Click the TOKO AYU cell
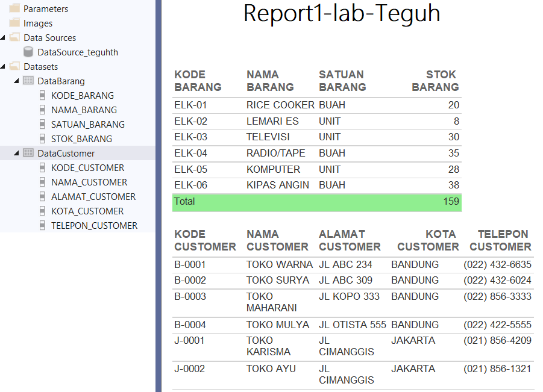 pos(271,369)
